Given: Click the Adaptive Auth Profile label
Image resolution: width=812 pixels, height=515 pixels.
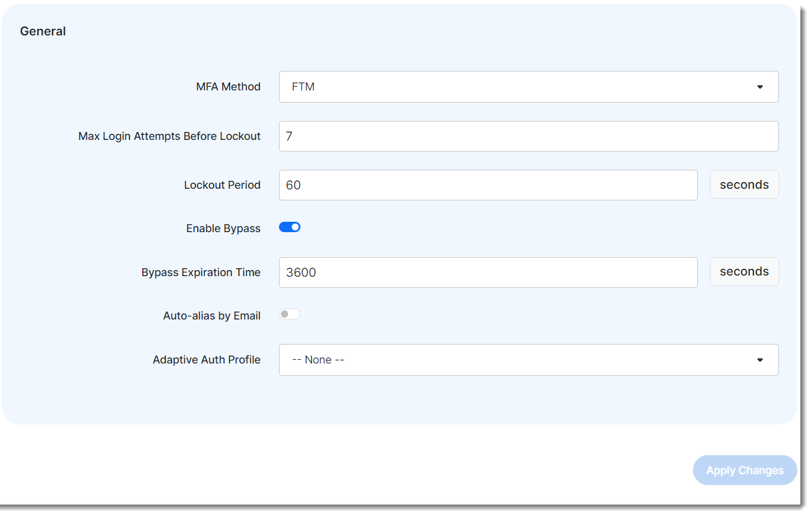Looking at the screenshot, I should 207,360.
